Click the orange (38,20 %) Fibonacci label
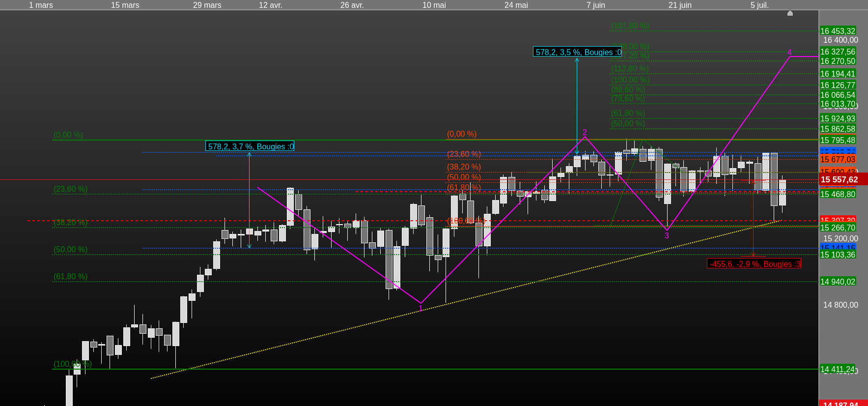The image size is (868, 406). 464,167
